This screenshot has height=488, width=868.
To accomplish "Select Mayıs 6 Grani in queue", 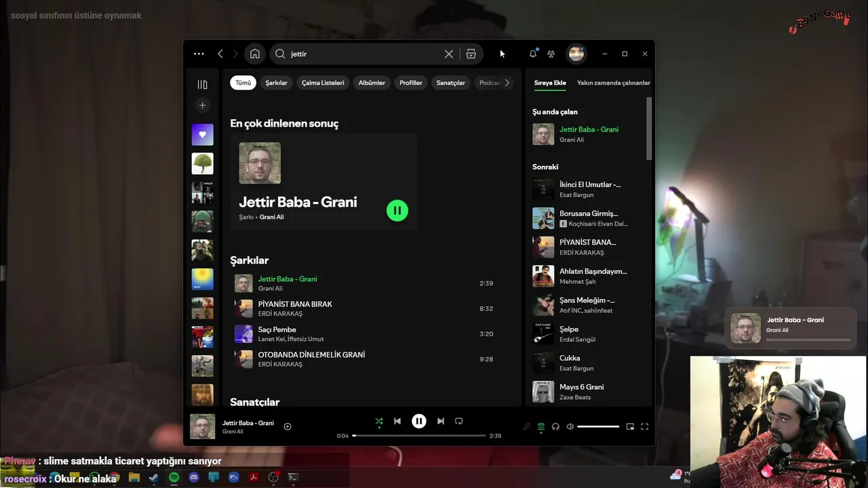I will click(x=587, y=392).
